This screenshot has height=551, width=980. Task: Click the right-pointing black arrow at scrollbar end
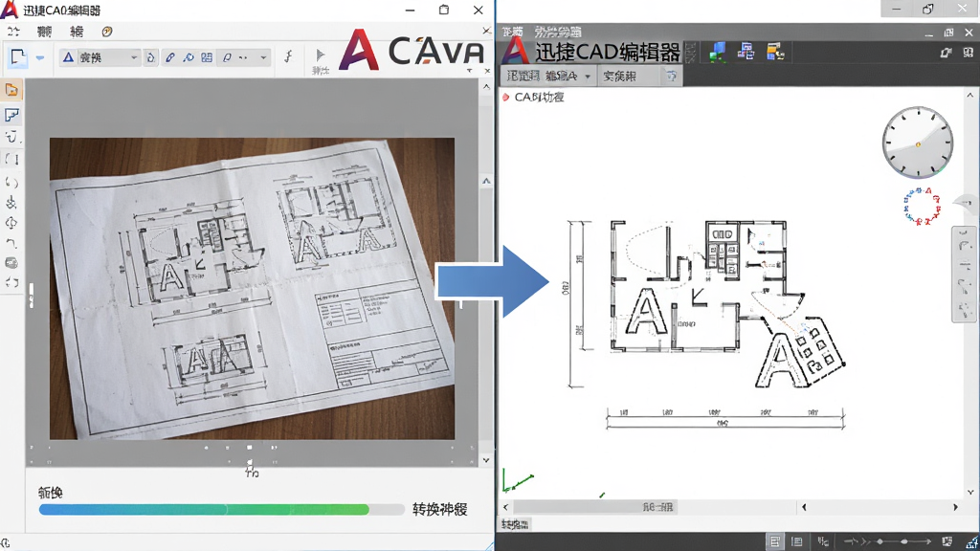pyautogui.click(x=955, y=507)
